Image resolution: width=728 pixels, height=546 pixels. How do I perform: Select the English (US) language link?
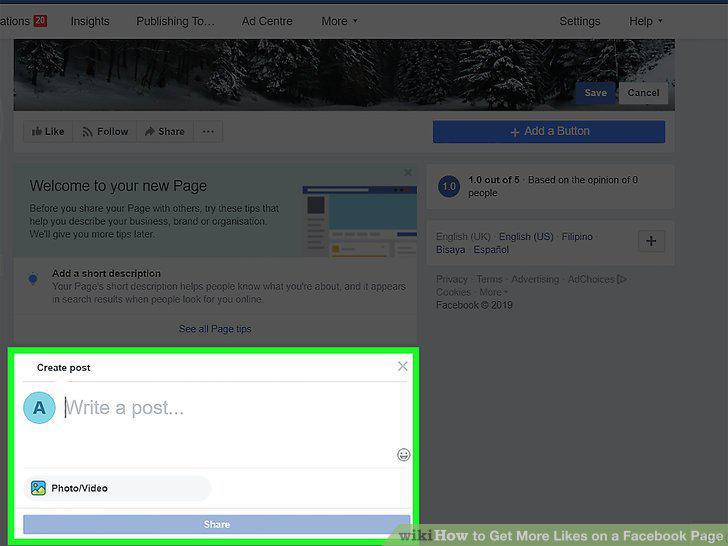pyautogui.click(x=526, y=237)
